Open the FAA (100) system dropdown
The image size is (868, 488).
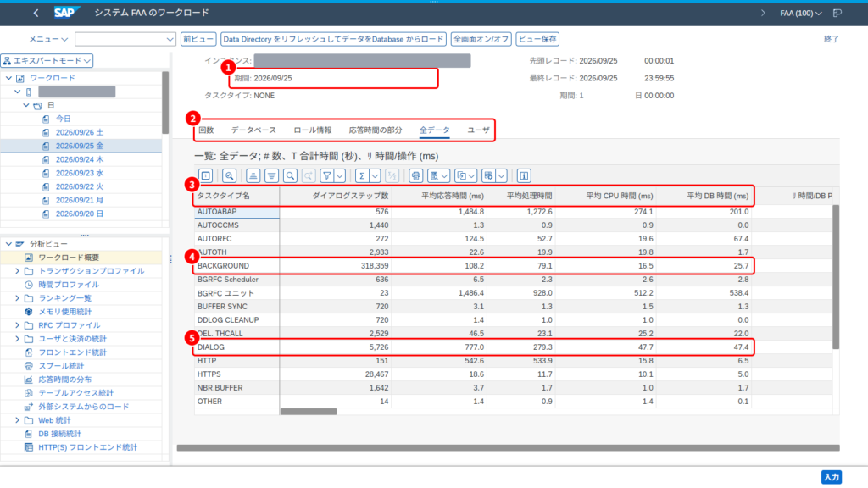[x=800, y=13]
